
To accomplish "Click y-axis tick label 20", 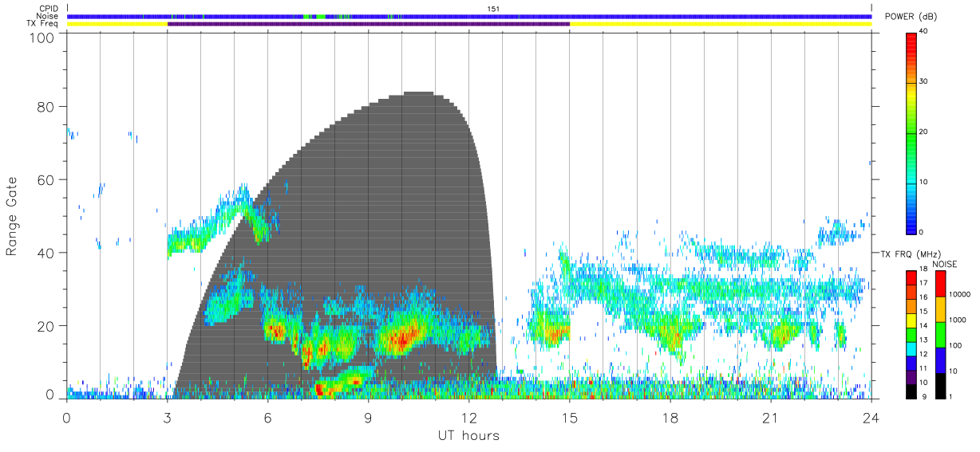I will click(x=46, y=326).
